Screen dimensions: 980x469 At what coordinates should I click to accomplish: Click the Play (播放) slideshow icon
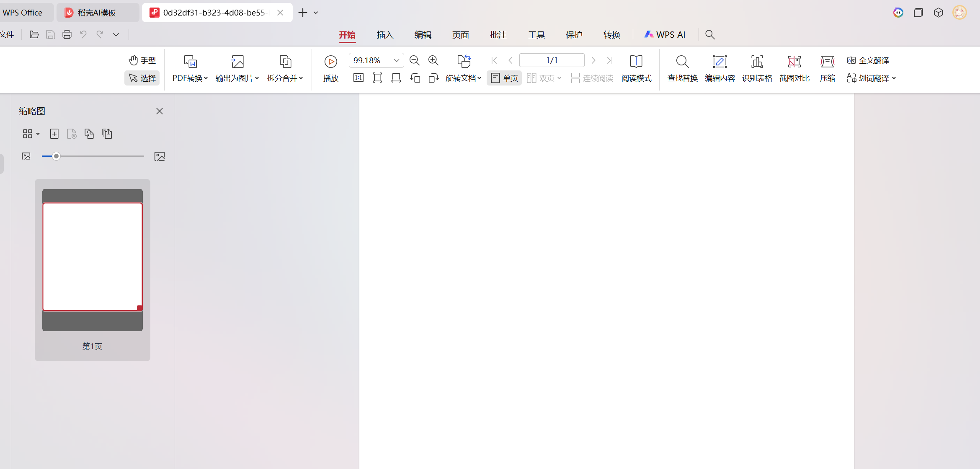[x=330, y=62]
